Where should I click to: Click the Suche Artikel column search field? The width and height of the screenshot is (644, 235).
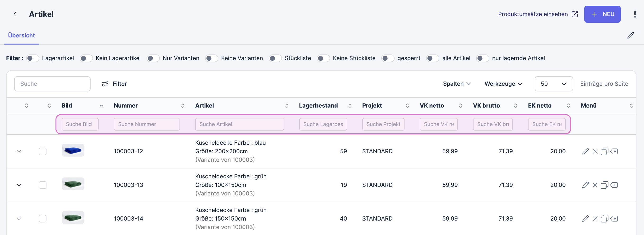(x=239, y=124)
